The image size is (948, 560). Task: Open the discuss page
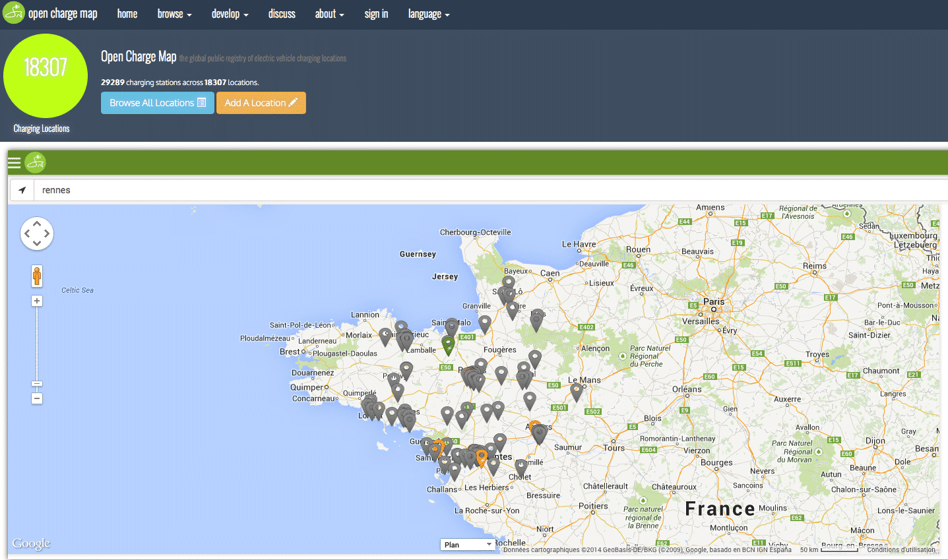[282, 14]
